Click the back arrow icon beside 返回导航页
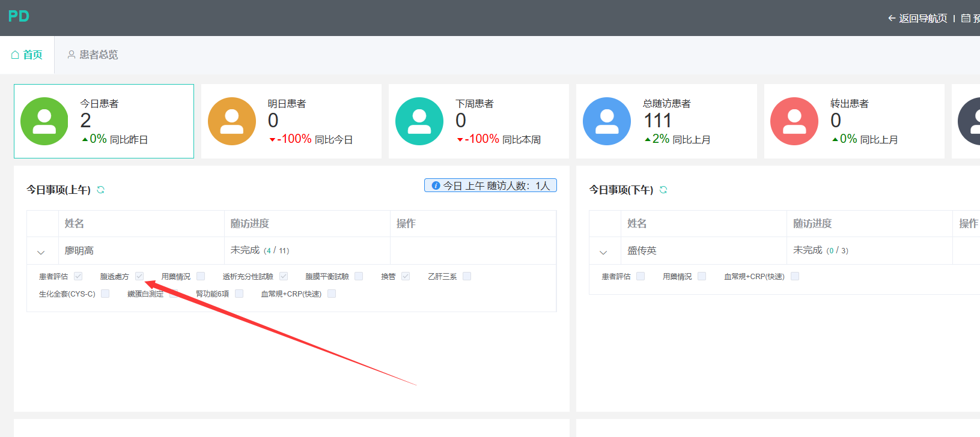 click(x=892, y=19)
